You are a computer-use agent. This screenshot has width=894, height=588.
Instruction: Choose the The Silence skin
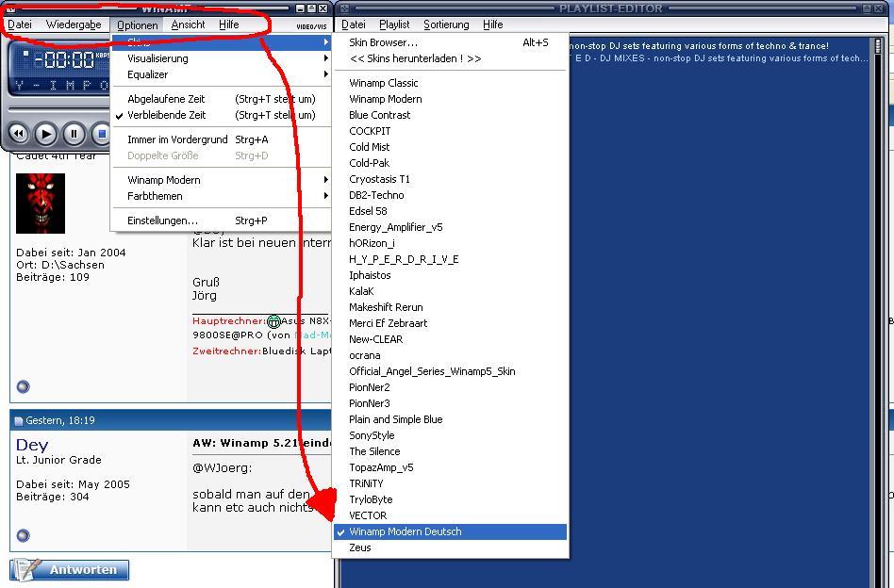click(x=451, y=450)
